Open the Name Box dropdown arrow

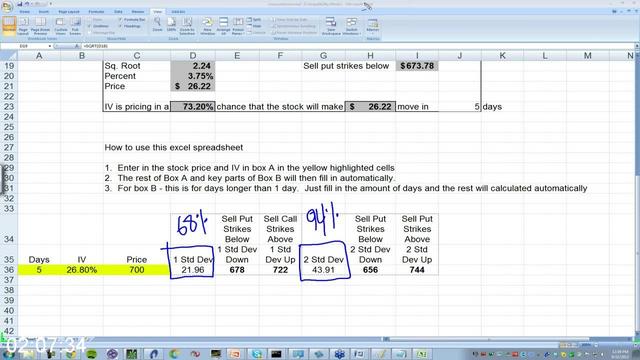50,47
